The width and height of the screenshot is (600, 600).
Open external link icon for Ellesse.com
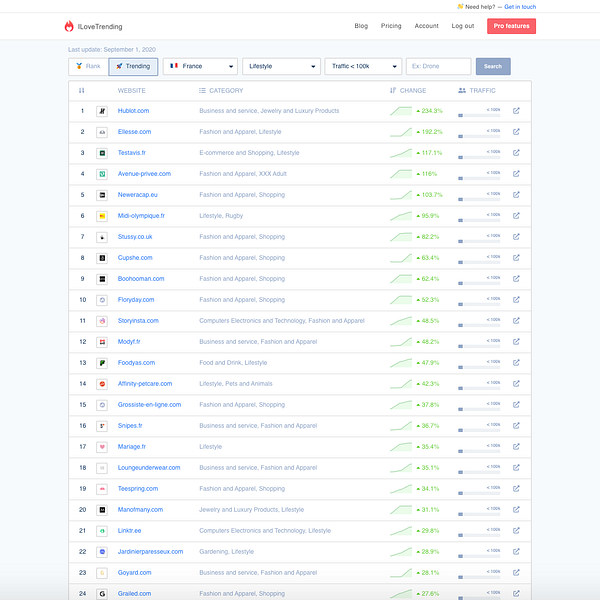[516, 132]
